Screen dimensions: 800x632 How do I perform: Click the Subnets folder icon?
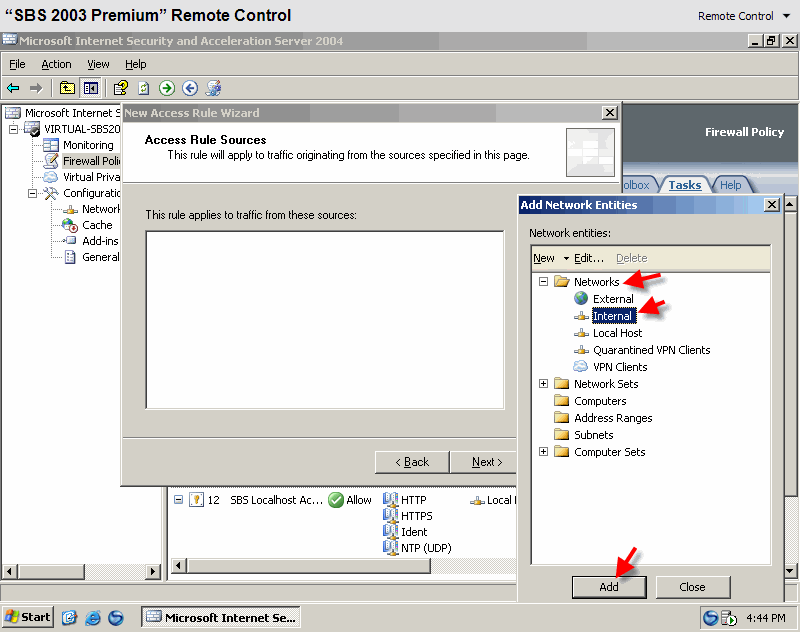point(561,435)
